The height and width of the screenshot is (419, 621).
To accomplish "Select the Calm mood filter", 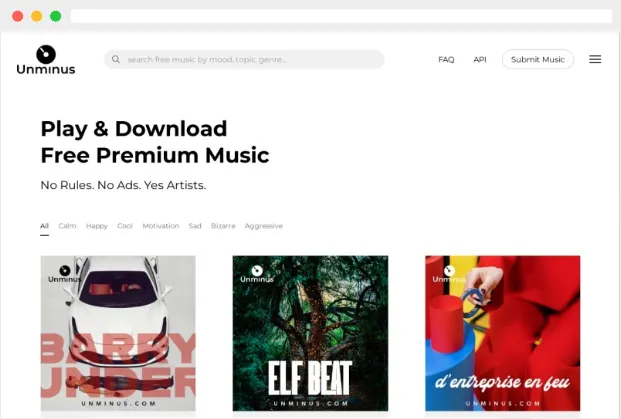I will pos(67,226).
